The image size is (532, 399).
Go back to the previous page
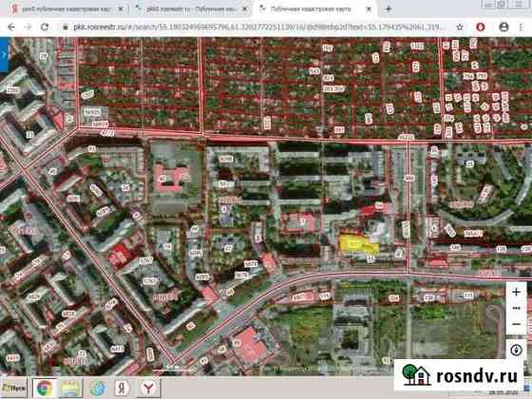(11, 27)
